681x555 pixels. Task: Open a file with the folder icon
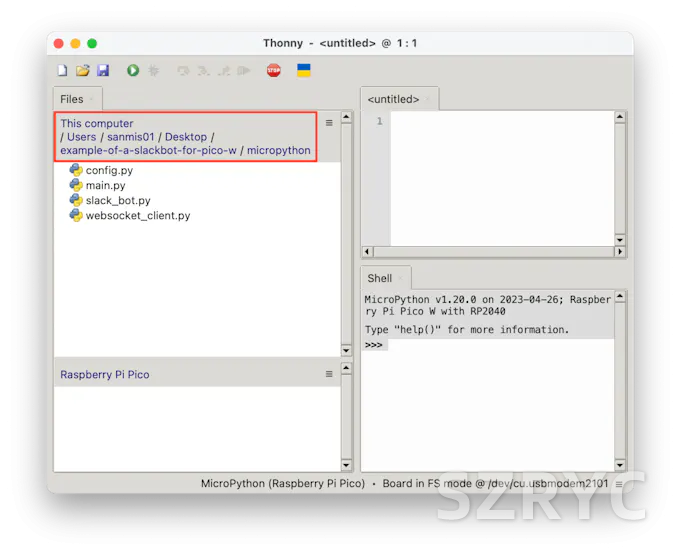click(83, 71)
